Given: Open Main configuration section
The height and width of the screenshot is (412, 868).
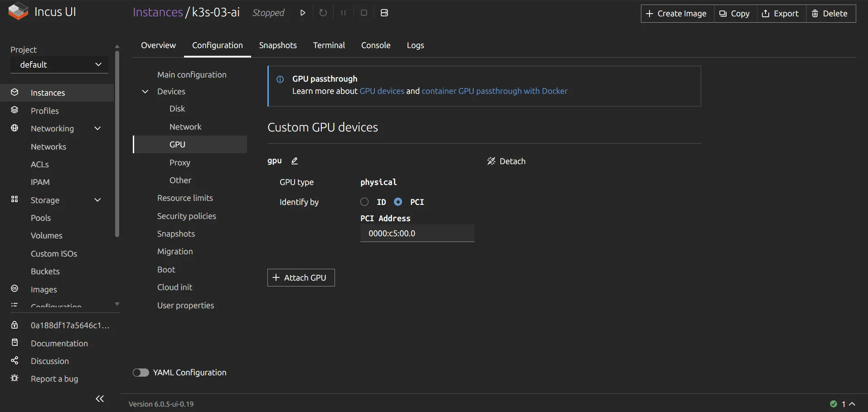Looking at the screenshot, I should click(192, 75).
